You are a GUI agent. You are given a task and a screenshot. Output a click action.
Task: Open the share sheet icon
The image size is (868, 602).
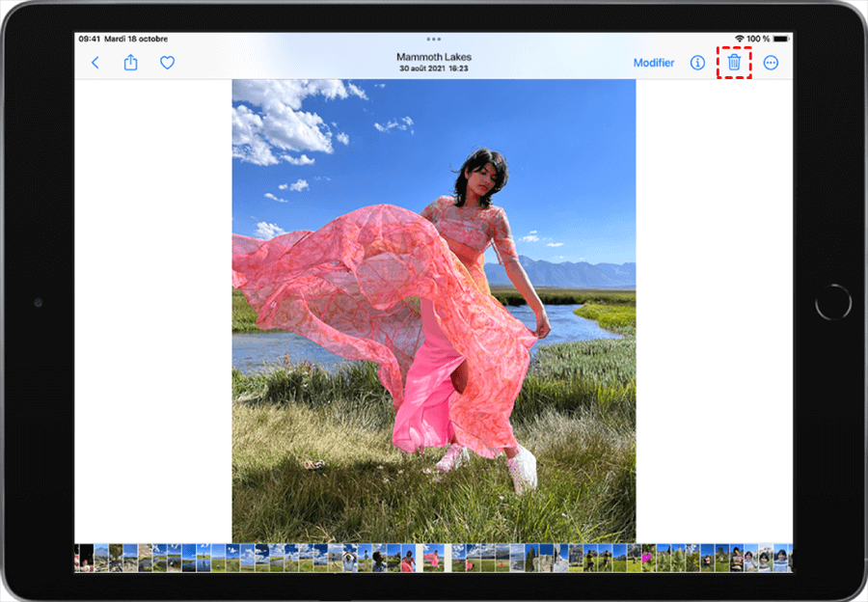[131, 63]
